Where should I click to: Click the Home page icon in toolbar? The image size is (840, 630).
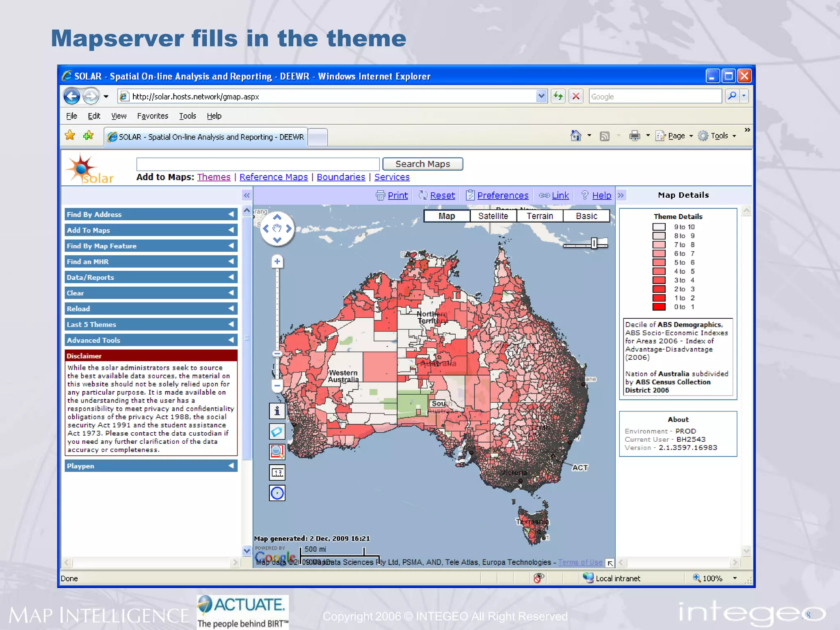(576, 135)
